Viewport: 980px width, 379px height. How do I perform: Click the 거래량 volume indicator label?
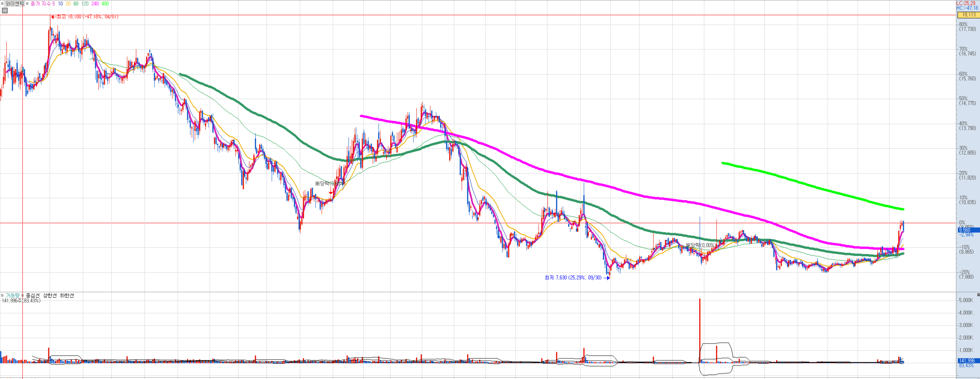(12, 295)
